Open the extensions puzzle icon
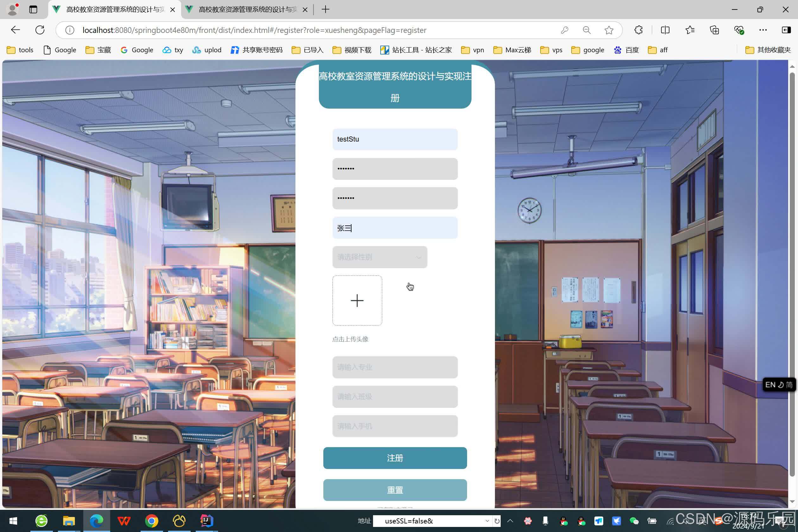The height and width of the screenshot is (532, 798). click(638, 30)
